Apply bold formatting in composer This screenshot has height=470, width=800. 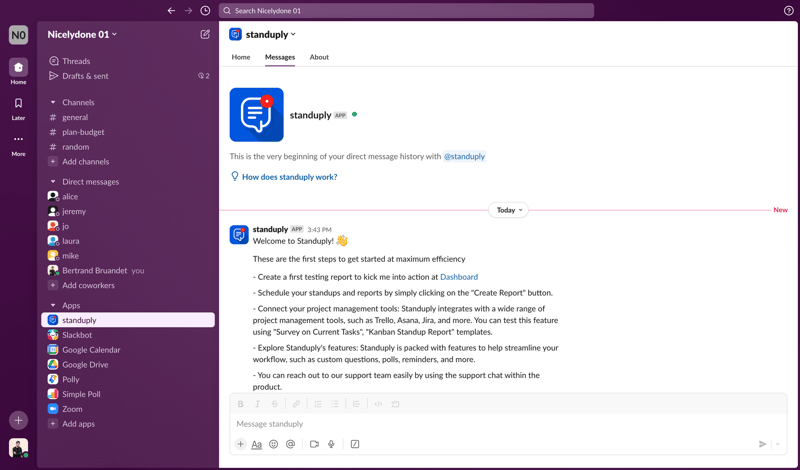[240, 404]
